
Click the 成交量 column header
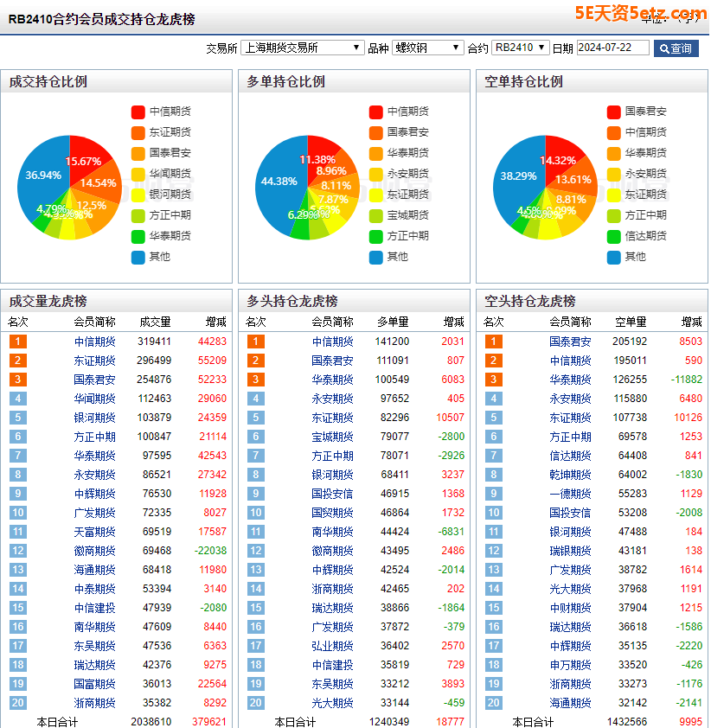(x=155, y=322)
